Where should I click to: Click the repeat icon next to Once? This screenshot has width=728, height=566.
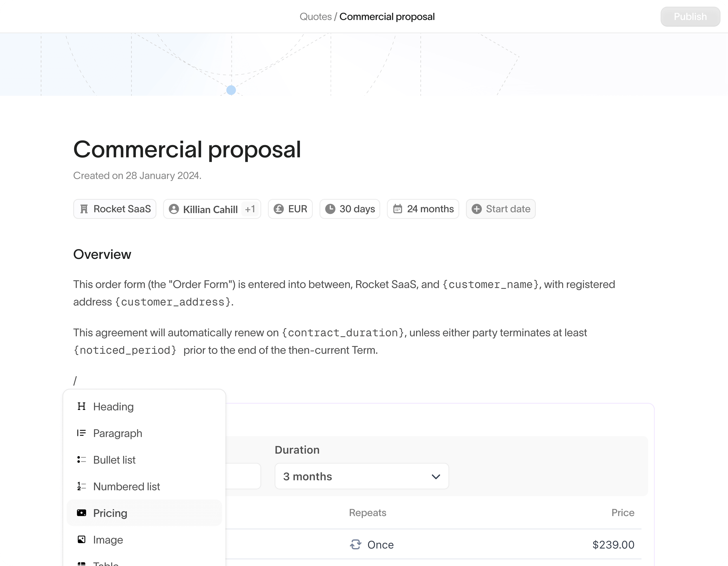[356, 545]
